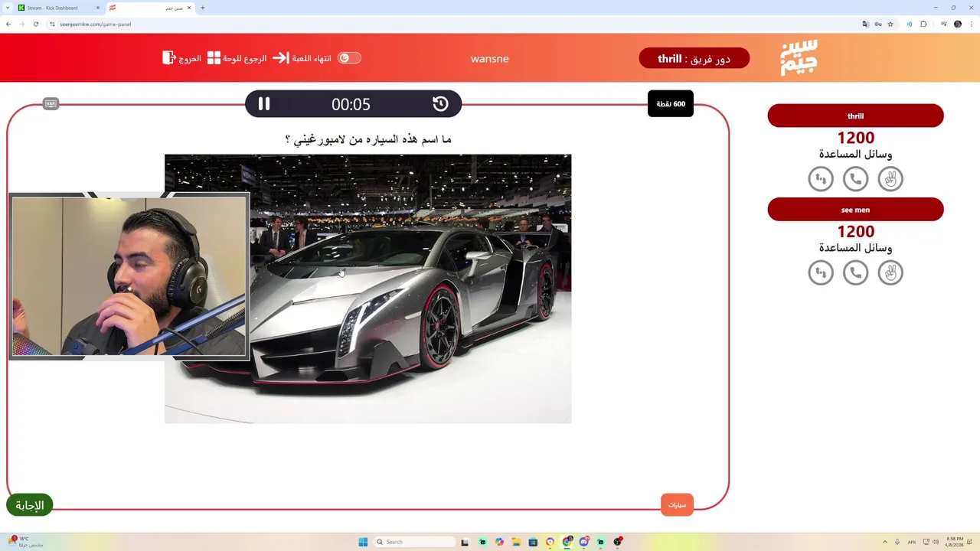Toggle the end-game switch
This screenshot has width=980, height=551.
tap(349, 58)
